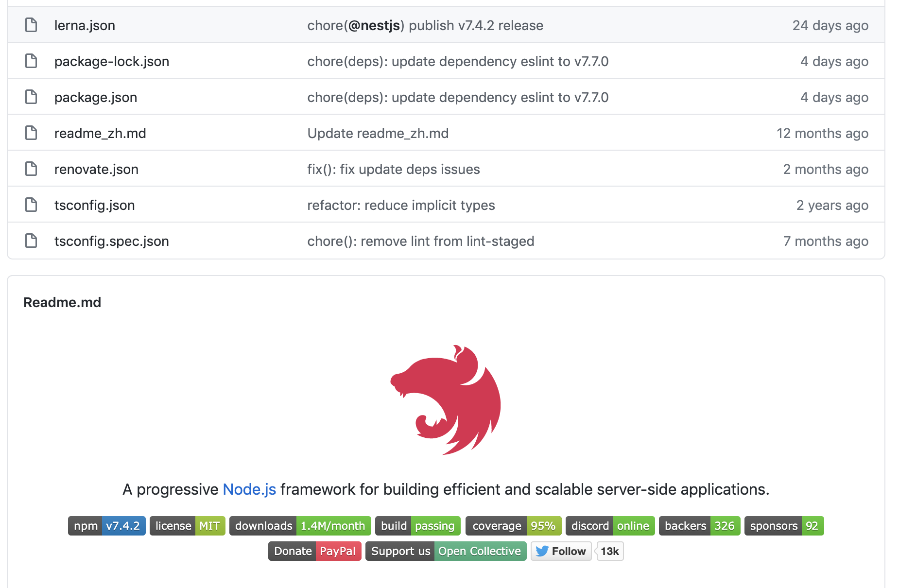
Task: Open 'chore(): remove lint from lint-staged' commit
Action: tap(421, 241)
